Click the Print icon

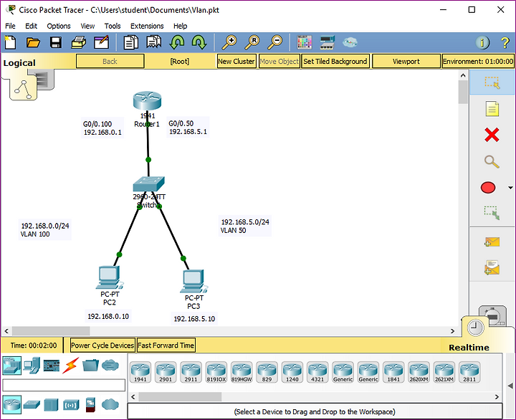(79, 42)
